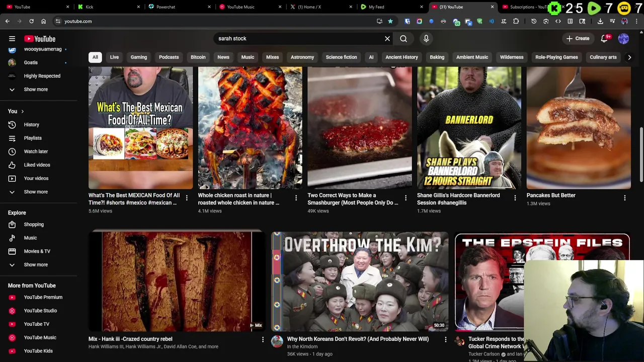The image size is (644, 362).
Task: Start voice search with microphone icon
Action: tap(426, 39)
